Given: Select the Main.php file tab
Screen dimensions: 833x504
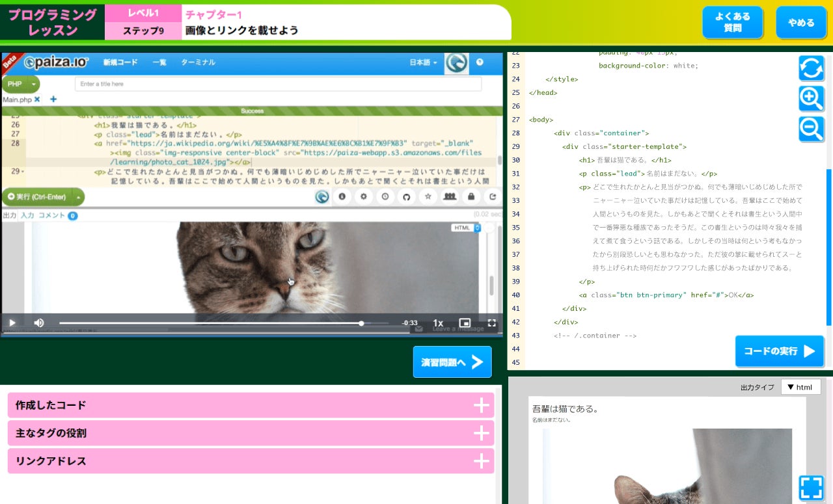Looking at the screenshot, I should click(17, 99).
